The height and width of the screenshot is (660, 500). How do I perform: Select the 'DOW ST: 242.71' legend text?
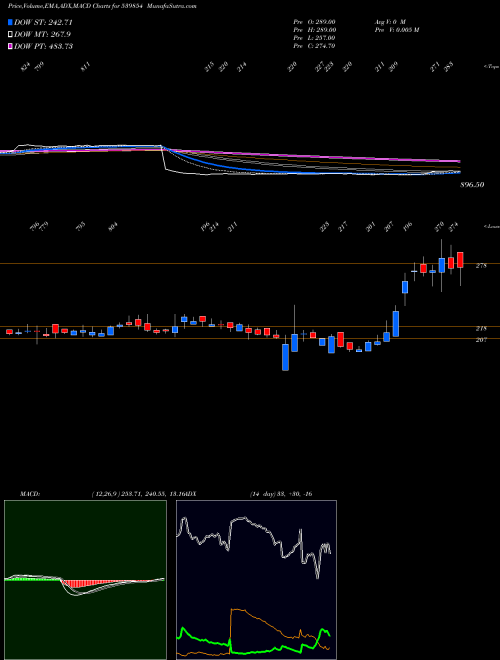click(x=44, y=22)
